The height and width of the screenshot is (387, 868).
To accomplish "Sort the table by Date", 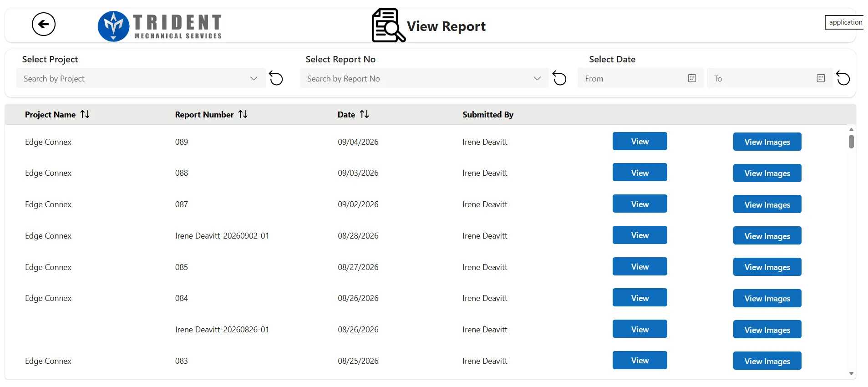I will pyautogui.click(x=364, y=114).
